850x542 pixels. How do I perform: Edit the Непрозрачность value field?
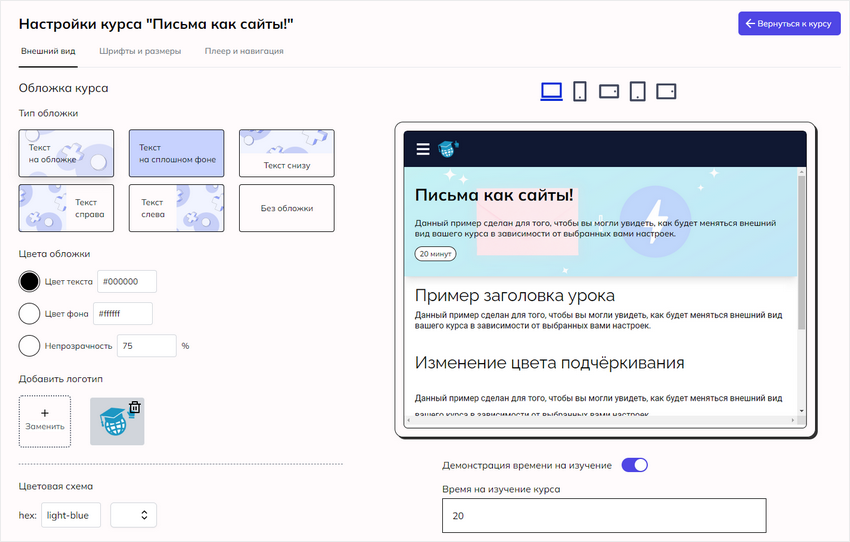coord(146,346)
